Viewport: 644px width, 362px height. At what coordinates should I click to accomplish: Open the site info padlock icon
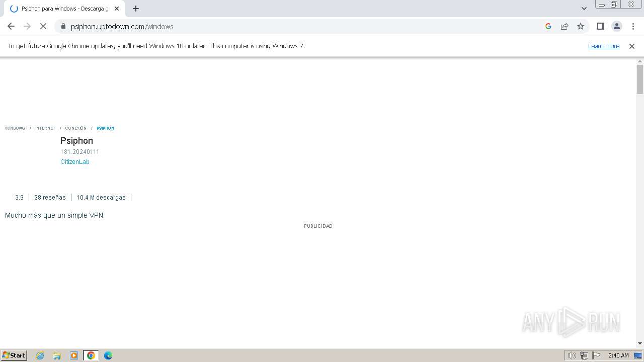63,26
